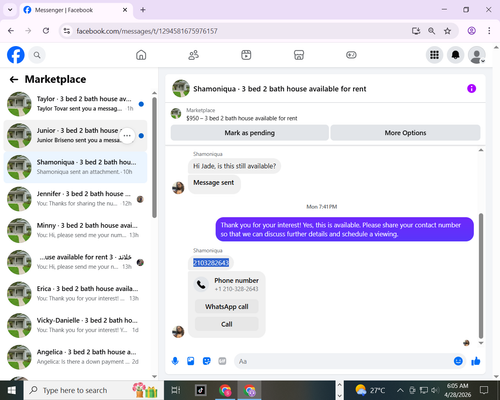Screen dimensions: 500x400
Task: Open the Erica conversation
Action: click(x=76, y=294)
